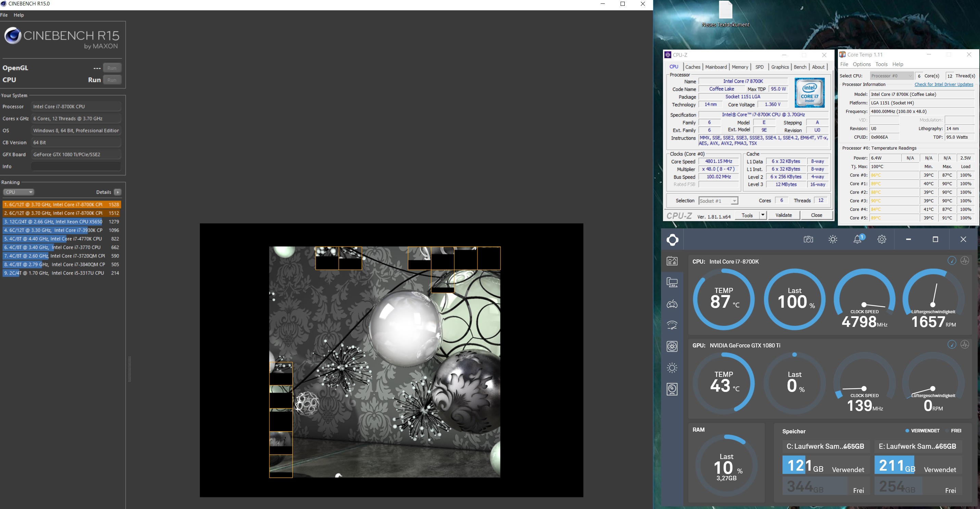Click the Cinebench title bar icon

[x=3, y=4]
